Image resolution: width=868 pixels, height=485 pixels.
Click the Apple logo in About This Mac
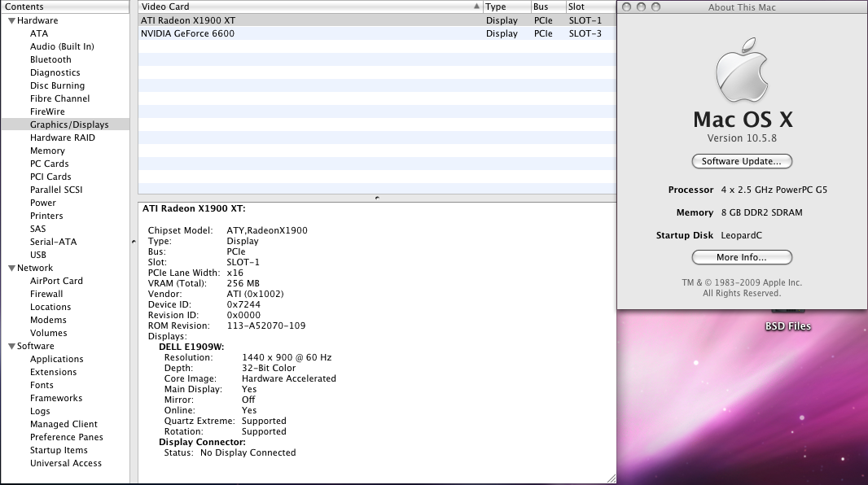(x=742, y=70)
